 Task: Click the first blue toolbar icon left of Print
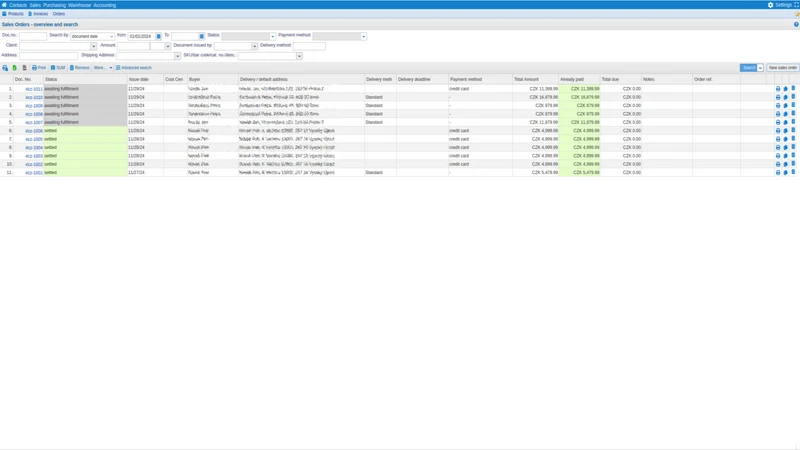5,68
